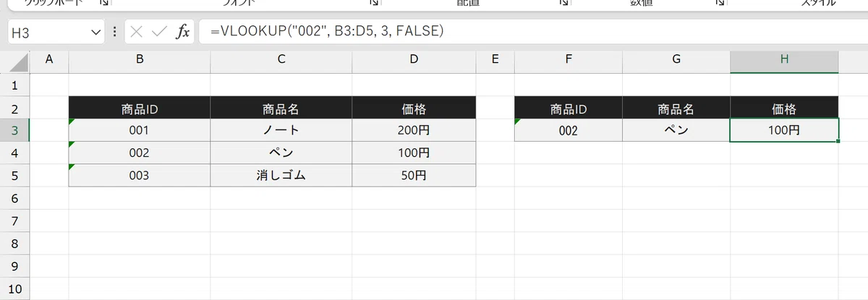
Task: Open the フォント group dialog launcher
Action: click(375, 4)
